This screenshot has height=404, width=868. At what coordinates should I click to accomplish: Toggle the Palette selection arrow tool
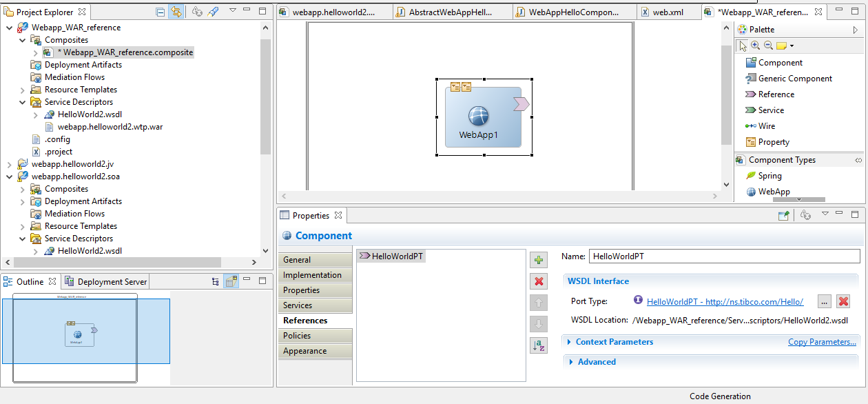point(743,46)
